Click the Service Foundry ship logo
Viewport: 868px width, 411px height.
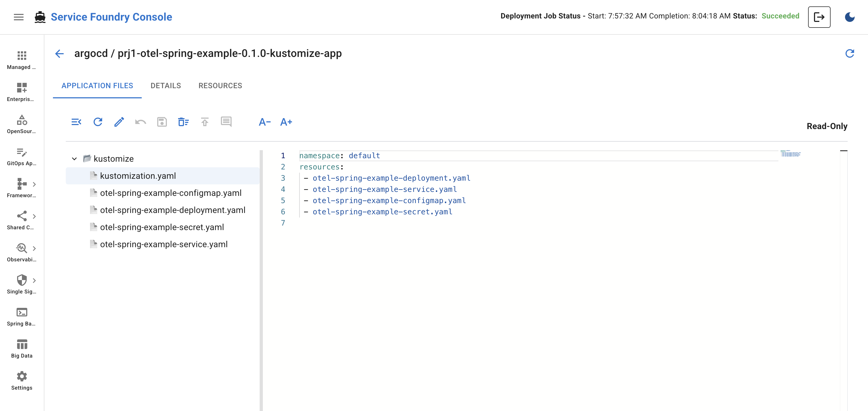point(40,17)
